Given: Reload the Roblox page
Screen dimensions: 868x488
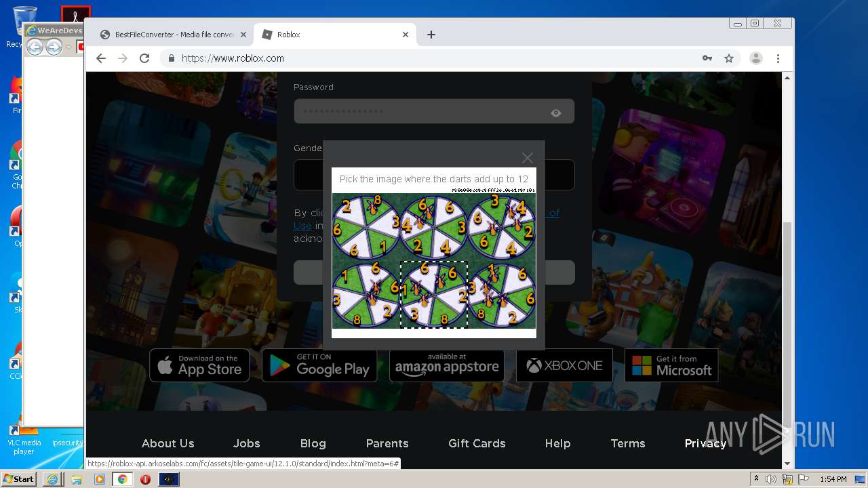Looking at the screenshot, I should click(144, 58).
